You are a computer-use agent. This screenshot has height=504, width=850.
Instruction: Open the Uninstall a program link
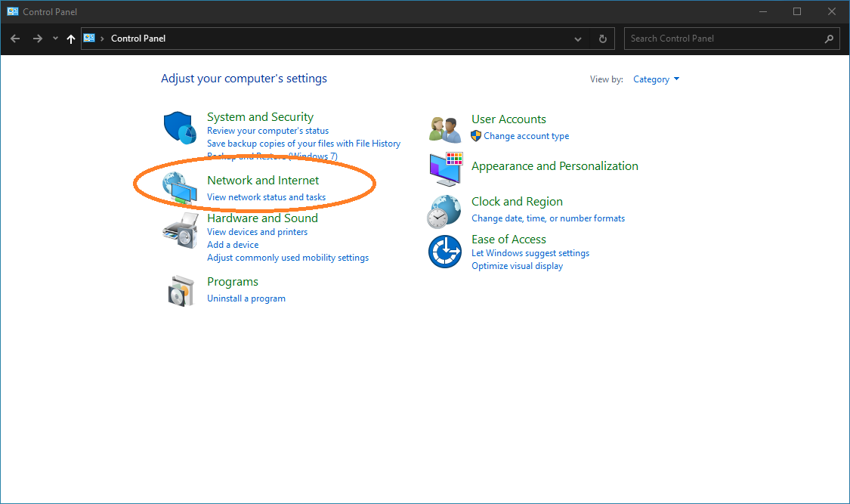click(x=246, y=298)
